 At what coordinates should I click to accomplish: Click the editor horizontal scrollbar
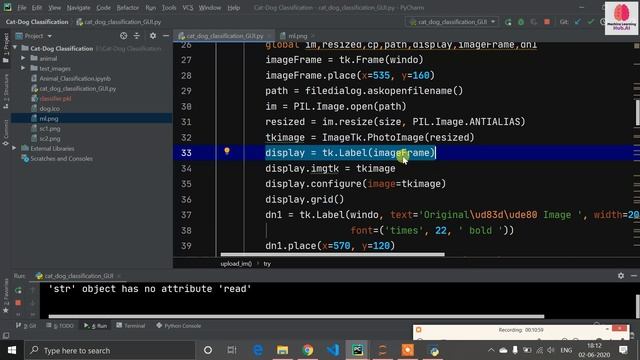[x=332, y=254]
